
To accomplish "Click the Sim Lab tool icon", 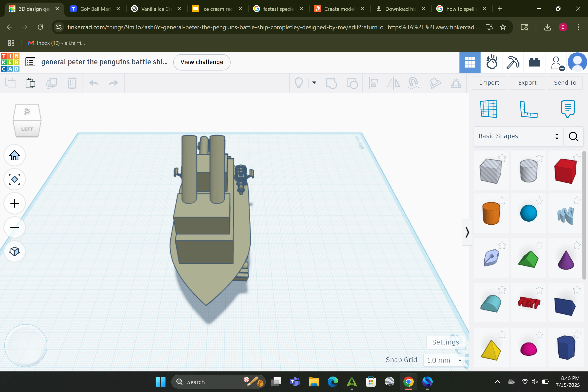I will [435, 83].
